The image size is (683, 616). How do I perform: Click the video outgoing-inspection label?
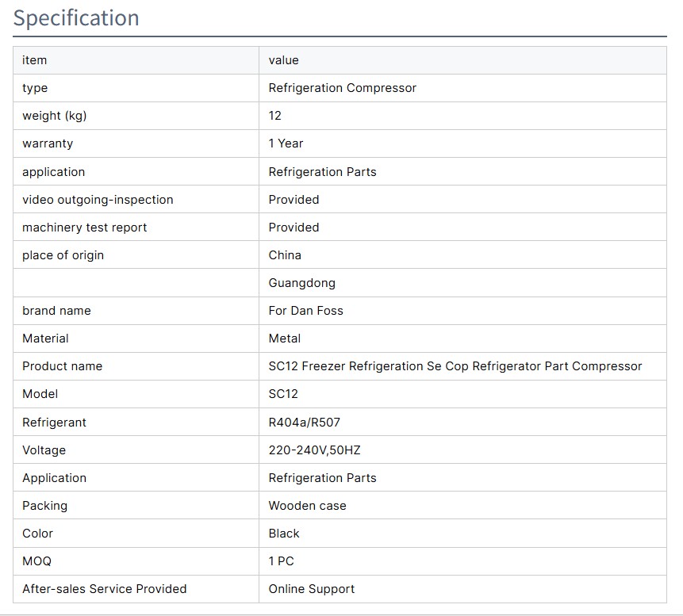97,200
